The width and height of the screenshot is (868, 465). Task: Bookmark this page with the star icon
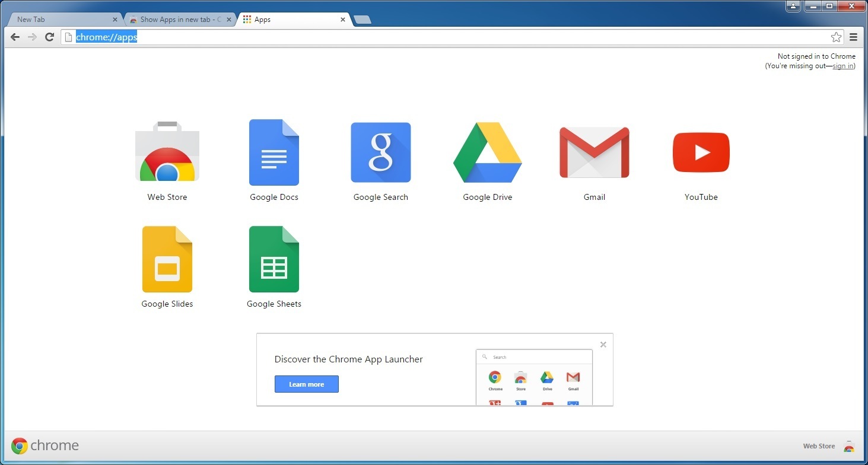pos(836,37)
